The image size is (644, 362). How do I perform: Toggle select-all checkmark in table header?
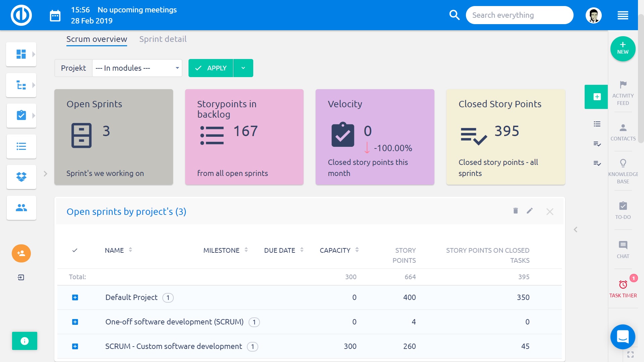tap(75, 250)
